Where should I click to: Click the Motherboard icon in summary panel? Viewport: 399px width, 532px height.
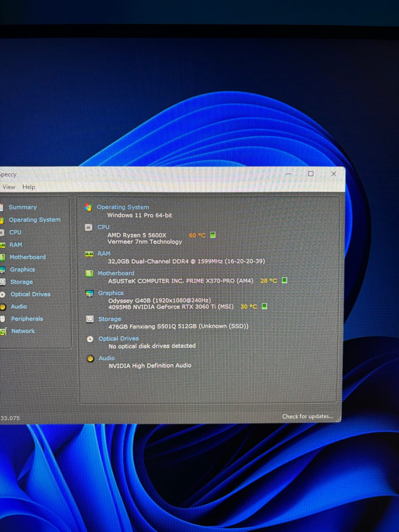point(89,273)
